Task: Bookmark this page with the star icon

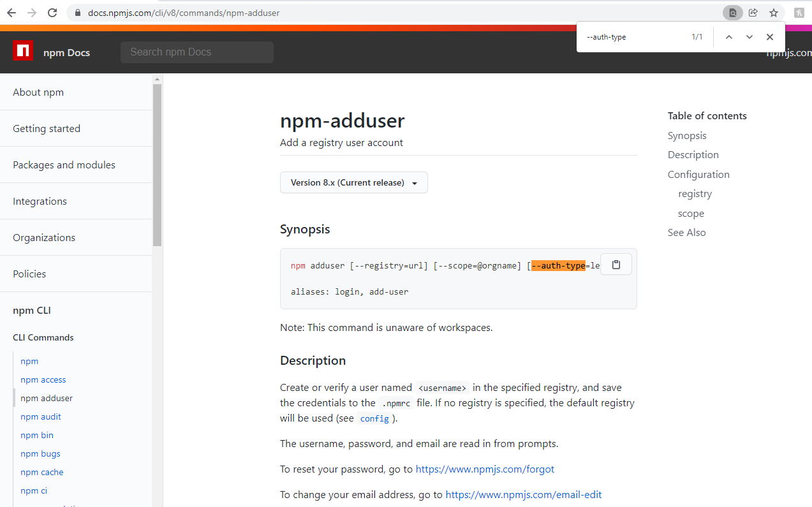Action: [x=774, y=13]
